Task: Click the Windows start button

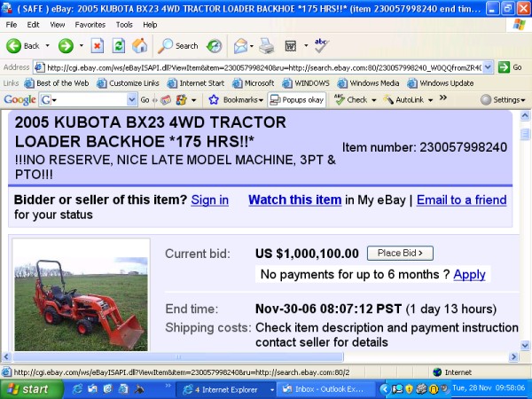Action: click(30, 389)
